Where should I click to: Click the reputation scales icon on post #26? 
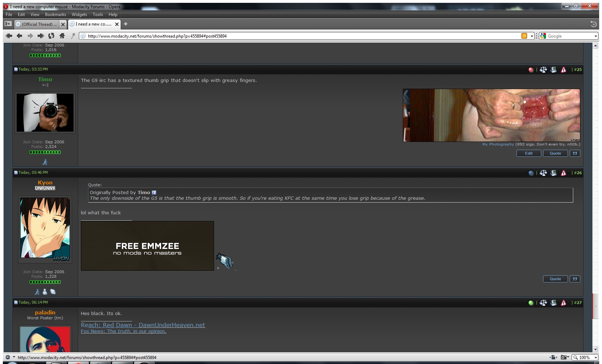[543, 173]
